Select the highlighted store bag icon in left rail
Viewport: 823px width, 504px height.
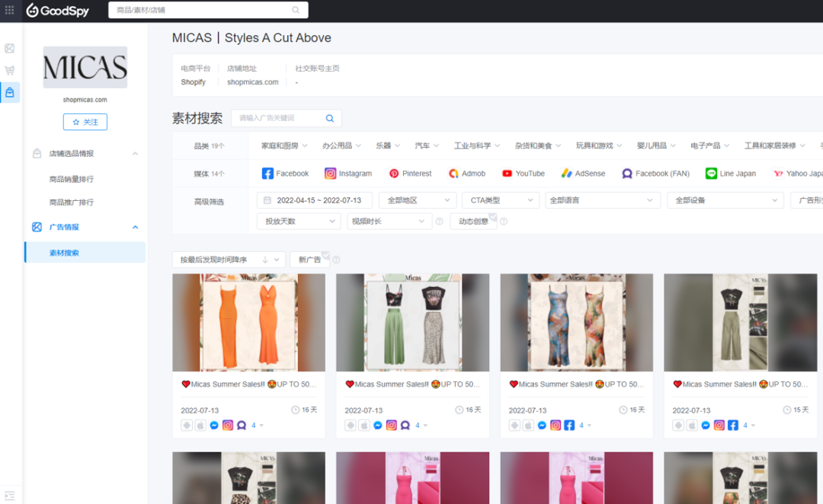point(9,93)
